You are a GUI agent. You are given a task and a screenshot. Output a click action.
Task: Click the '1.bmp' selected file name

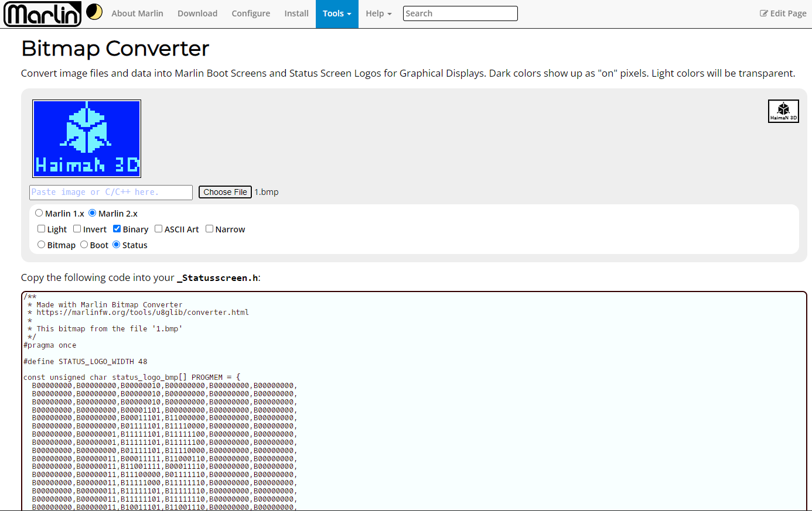[x=267, y=192]
